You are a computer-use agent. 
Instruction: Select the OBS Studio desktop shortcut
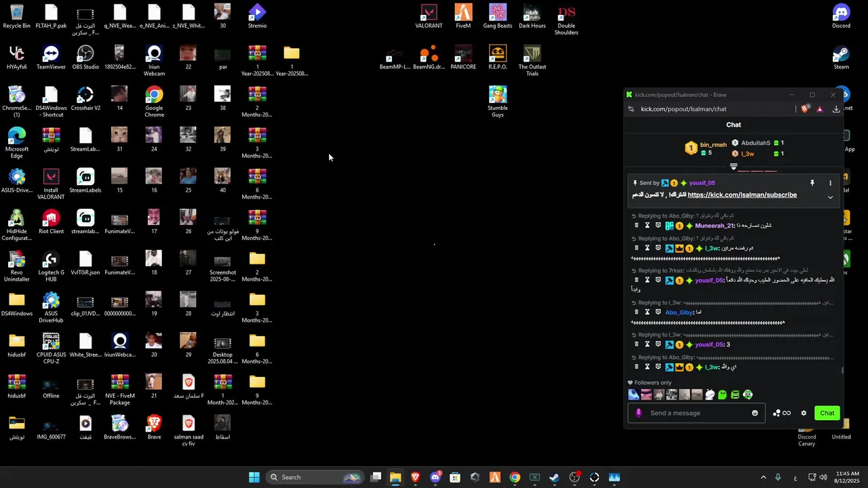85,58
